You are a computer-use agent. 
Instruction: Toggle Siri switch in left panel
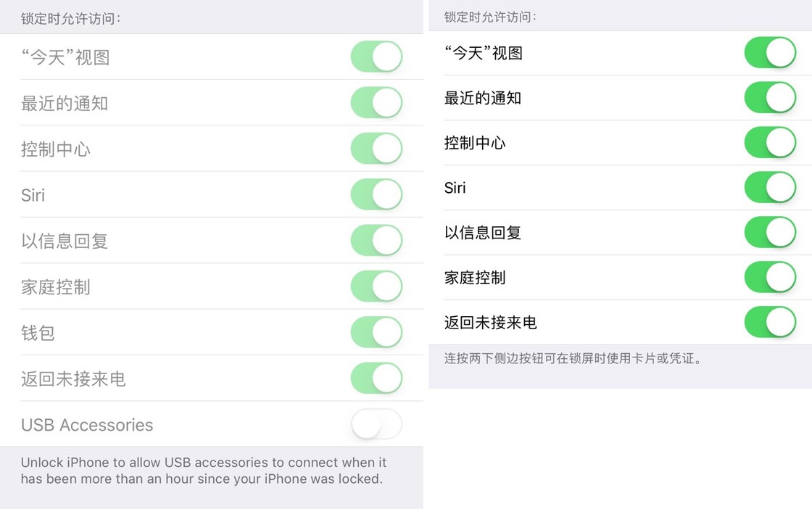coord(376,194)
